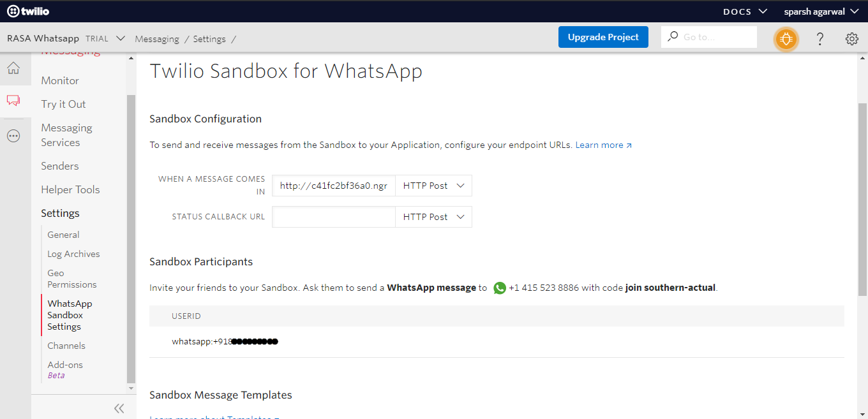
Task: Collapse the sidebar with double chevron
Action: click(119, 408)
